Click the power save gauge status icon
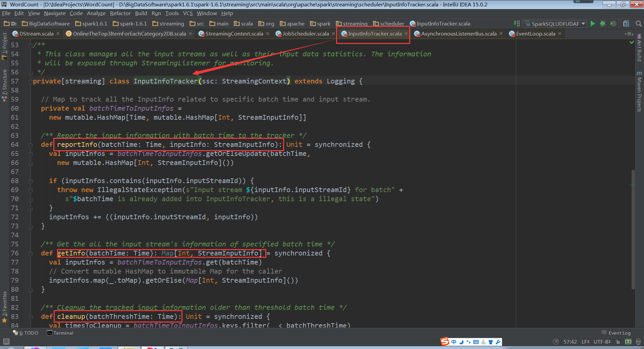 [556, 342]
